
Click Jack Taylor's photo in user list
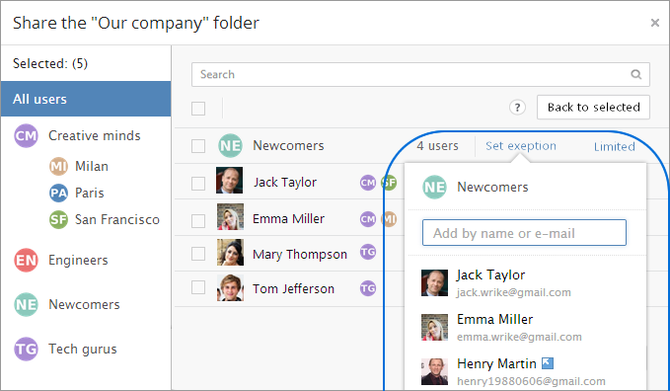coord(229,180)
